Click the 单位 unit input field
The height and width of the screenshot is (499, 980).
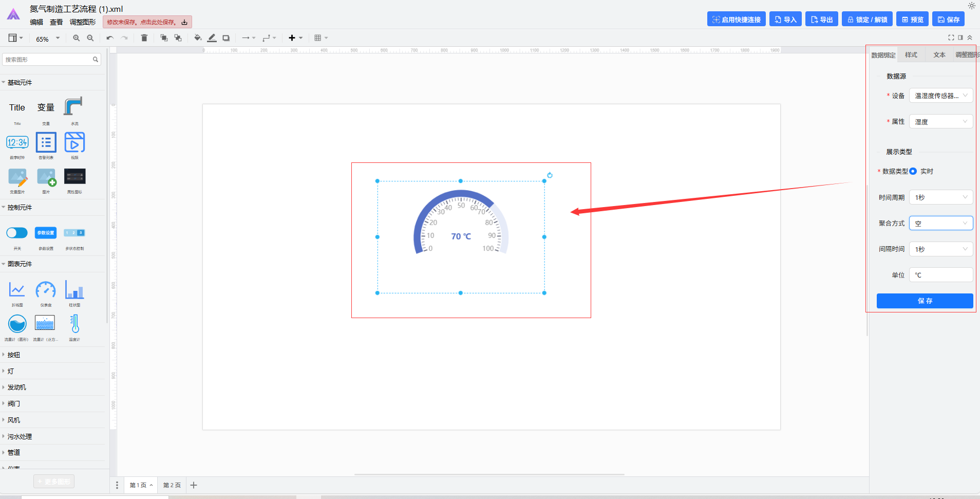pos(940,275)
